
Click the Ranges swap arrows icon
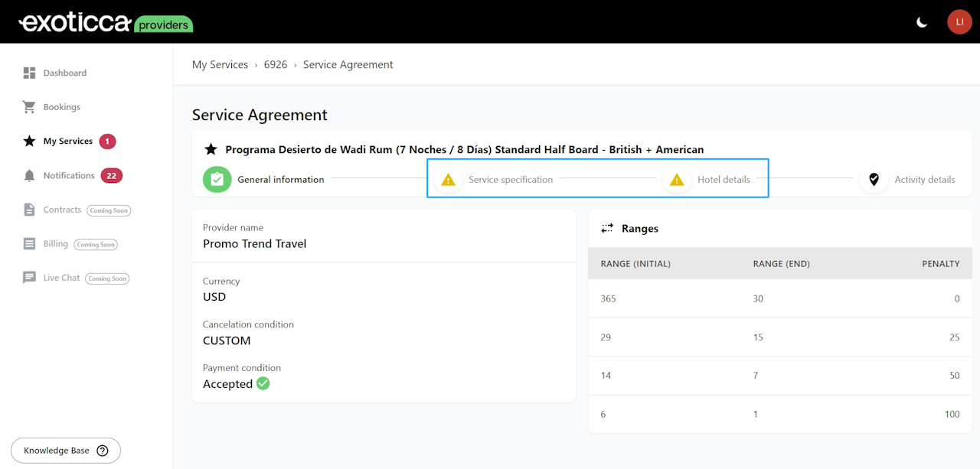pos(607,228)
